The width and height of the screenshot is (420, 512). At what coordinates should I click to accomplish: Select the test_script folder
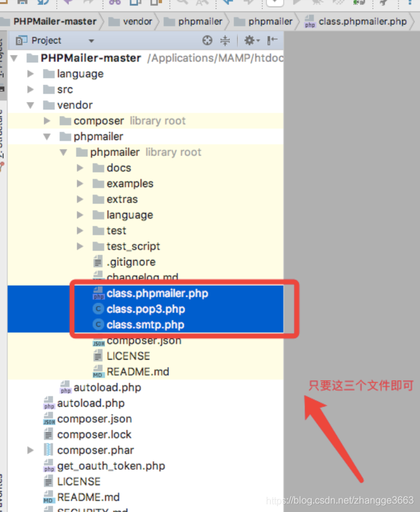pyautogui.click(x=127, y=246)
